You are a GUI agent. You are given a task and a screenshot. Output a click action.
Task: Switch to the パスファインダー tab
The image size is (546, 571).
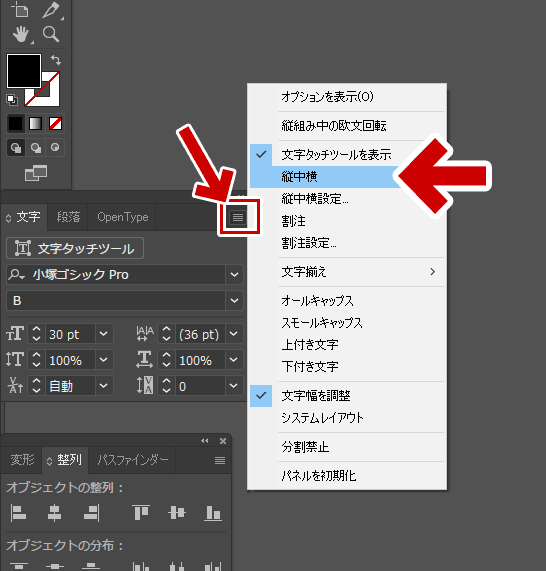[x=132, y=460]
